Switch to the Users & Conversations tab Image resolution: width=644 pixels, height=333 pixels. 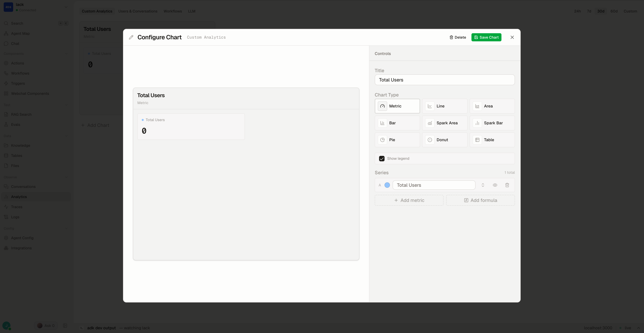pos(138,11)
